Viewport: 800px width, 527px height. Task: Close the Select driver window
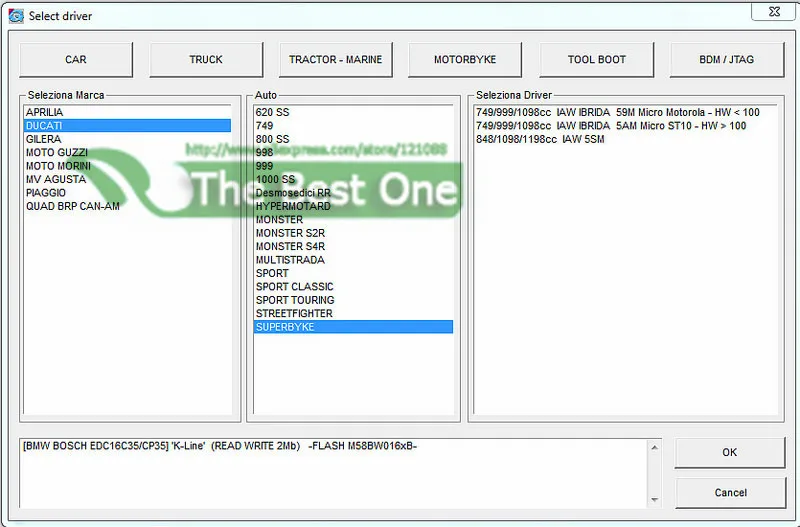773,11
